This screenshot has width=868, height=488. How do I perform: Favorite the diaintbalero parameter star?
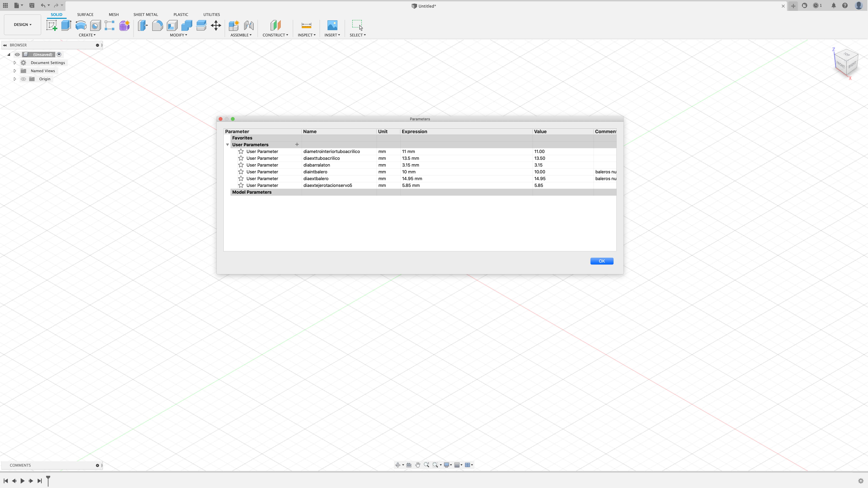point(241,172)
